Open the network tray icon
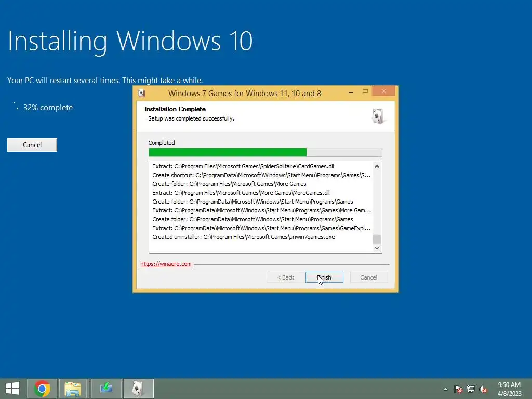The height and width of the screenshot is (399, 532). 471,389
